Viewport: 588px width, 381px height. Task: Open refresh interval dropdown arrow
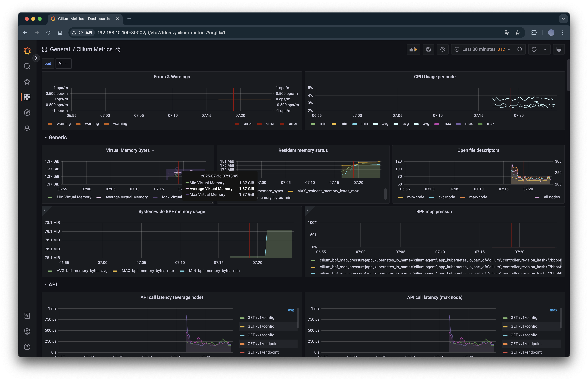(545, 49)
